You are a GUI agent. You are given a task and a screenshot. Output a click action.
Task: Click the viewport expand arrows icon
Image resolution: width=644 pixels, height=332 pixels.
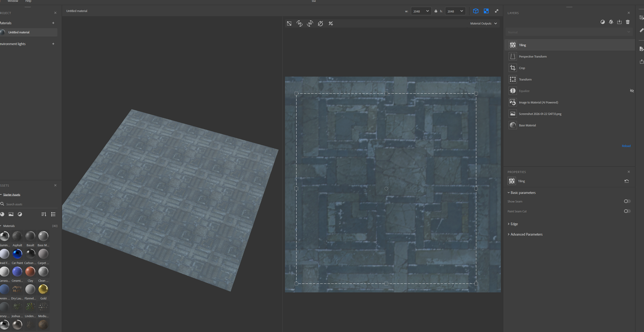[497, 11]
